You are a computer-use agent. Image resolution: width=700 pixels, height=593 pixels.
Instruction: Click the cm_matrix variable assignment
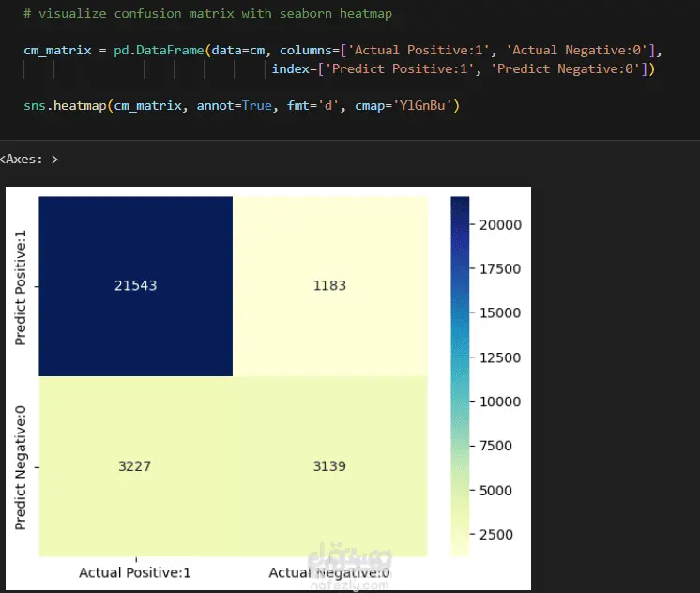click(57, 51)
